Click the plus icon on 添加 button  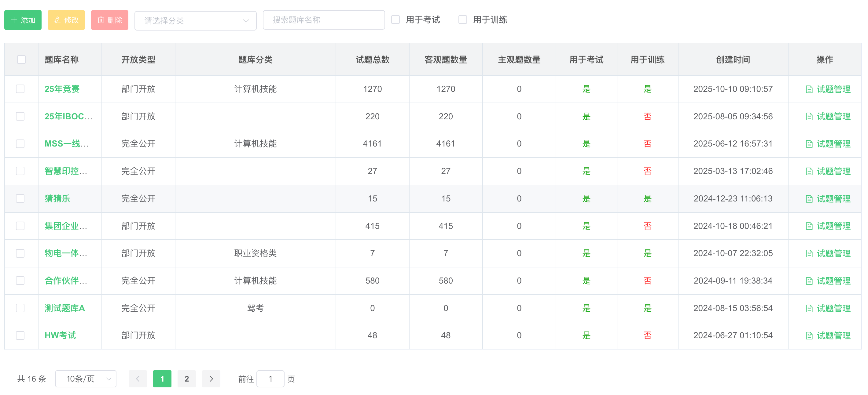click(14, 20)
